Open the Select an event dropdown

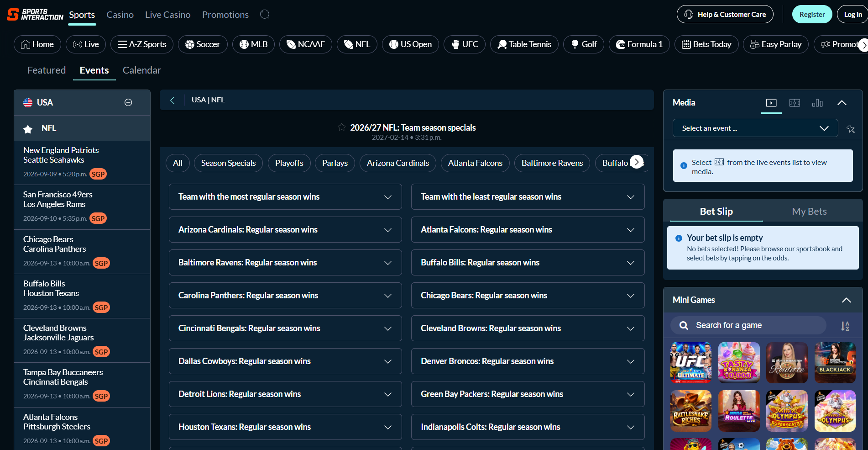point(755,128)
